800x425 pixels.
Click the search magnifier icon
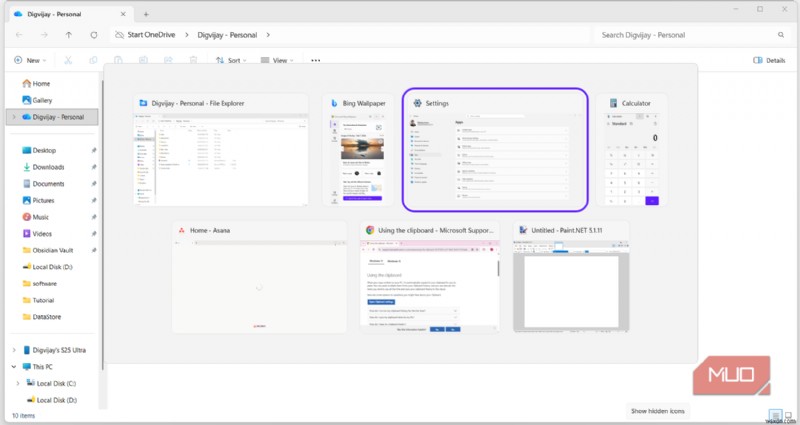[x=781, y=35]
